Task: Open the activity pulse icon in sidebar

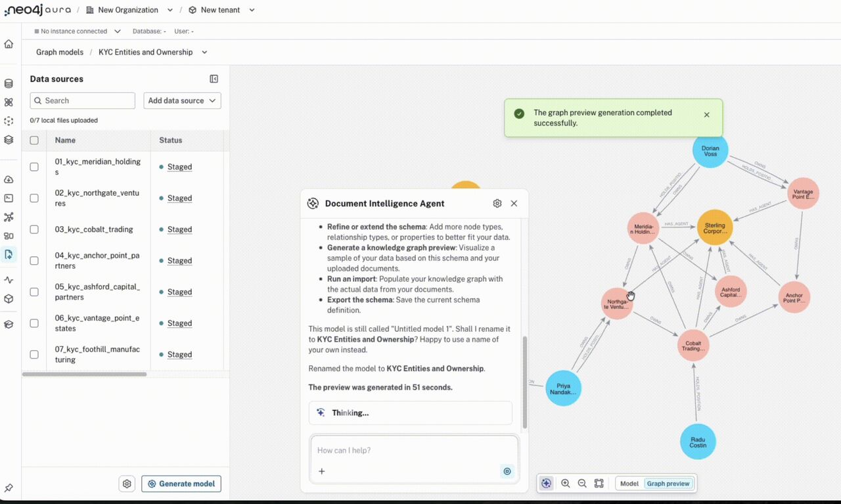Action: click(x=9, y=280)
